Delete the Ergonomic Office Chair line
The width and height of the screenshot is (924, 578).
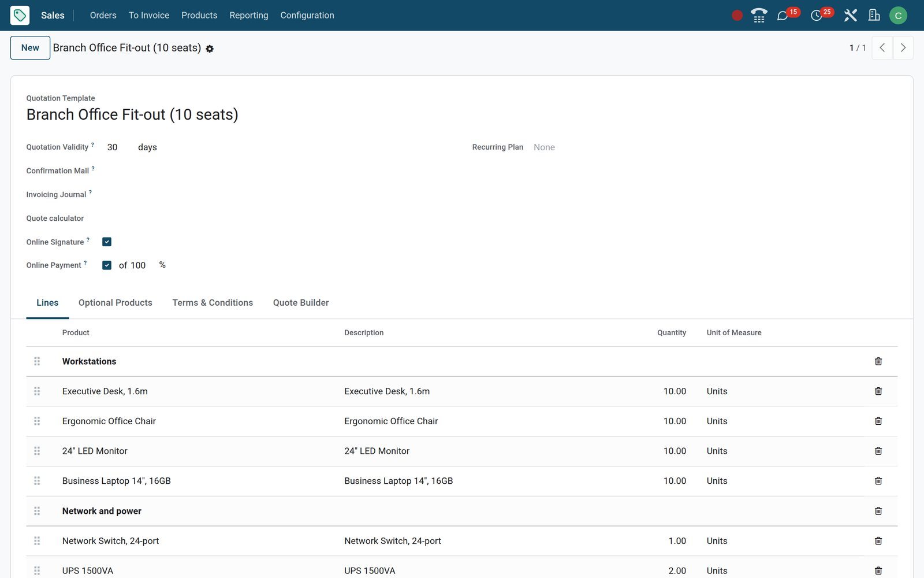[x=878, y=421]
